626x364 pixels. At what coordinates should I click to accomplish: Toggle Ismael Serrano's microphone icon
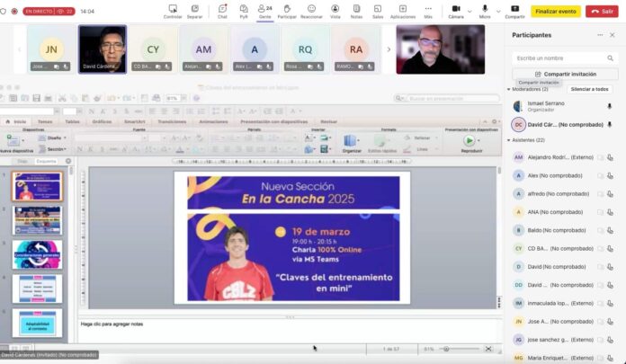pos(609,106)
